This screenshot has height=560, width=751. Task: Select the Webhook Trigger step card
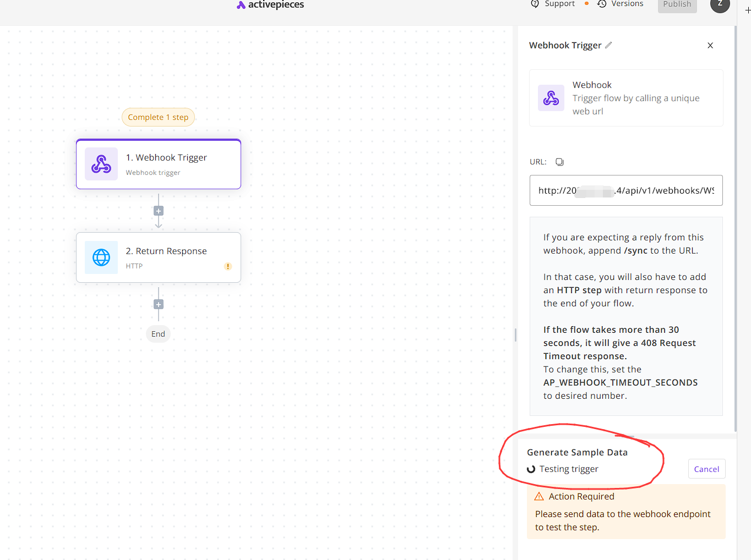[x=159, y=164]
